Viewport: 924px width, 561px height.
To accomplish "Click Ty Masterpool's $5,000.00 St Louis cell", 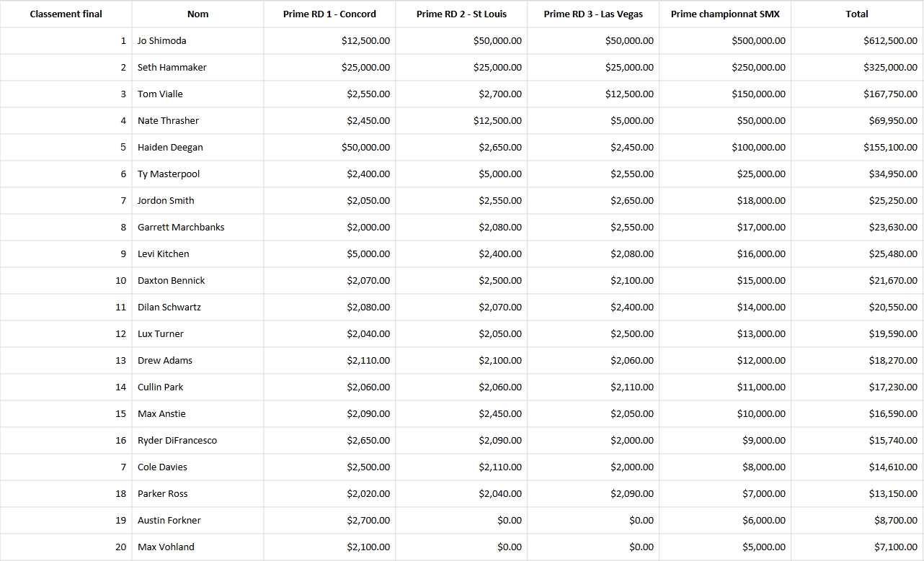I will 461,174.
